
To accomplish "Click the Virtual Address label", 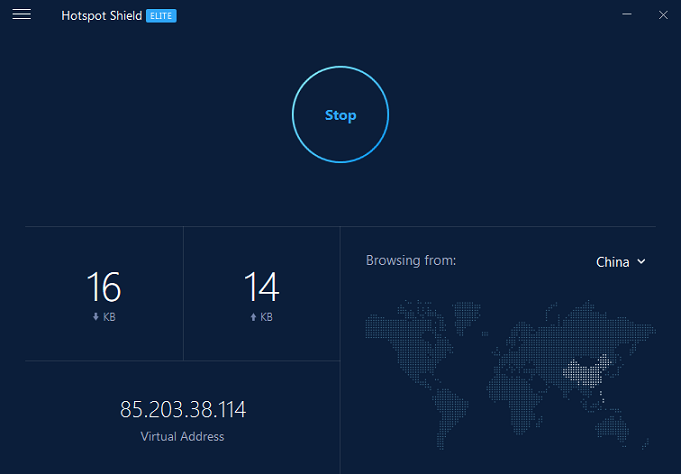I will 182,437.
